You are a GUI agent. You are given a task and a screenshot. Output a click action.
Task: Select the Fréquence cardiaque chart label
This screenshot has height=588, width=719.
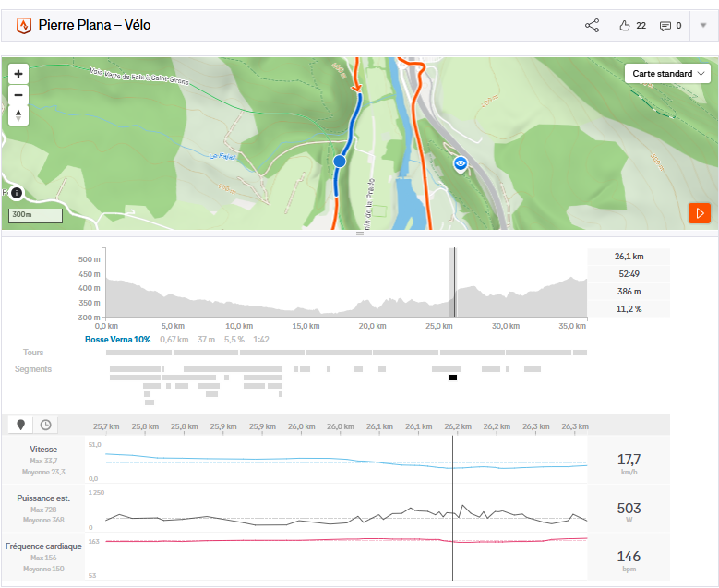pos(43,546)
